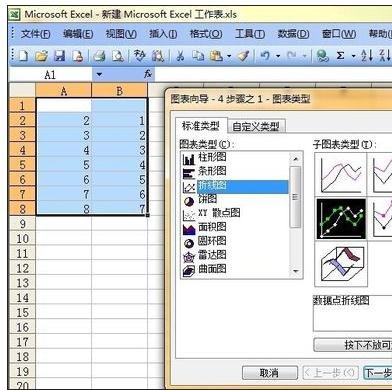Open the 编辑(E) menu
The image size is (392, 390).
point(78,34)
